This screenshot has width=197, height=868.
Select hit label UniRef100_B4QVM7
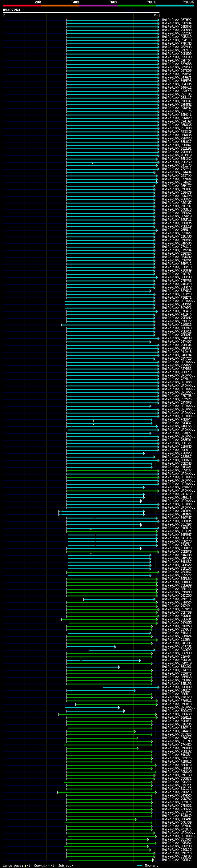(177, 518)
